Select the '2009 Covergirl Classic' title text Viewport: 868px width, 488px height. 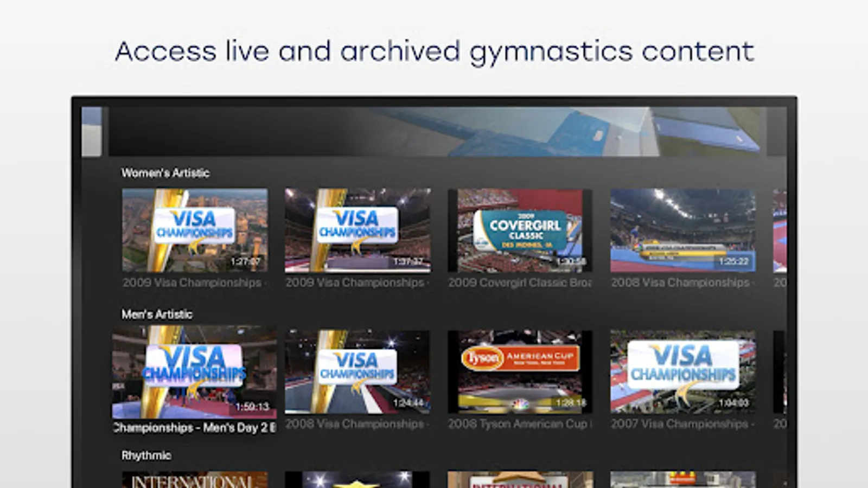[520, 282]
